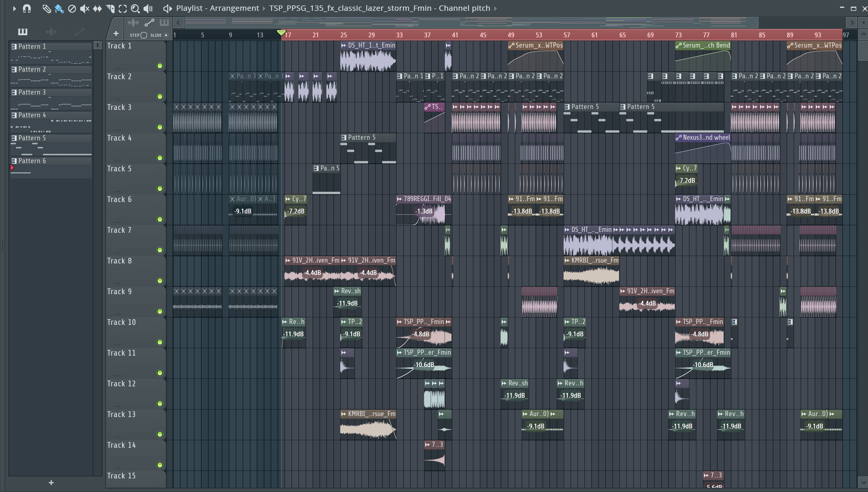This screenshot has height=492, width=868.
Task: Click bar 73 on timeline ruler
Action: [678, 35]
